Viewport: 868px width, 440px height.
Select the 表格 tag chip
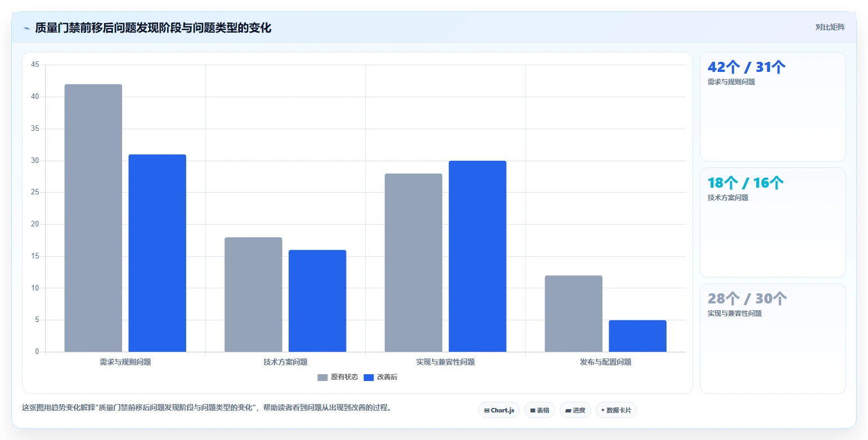click(539, 410)
